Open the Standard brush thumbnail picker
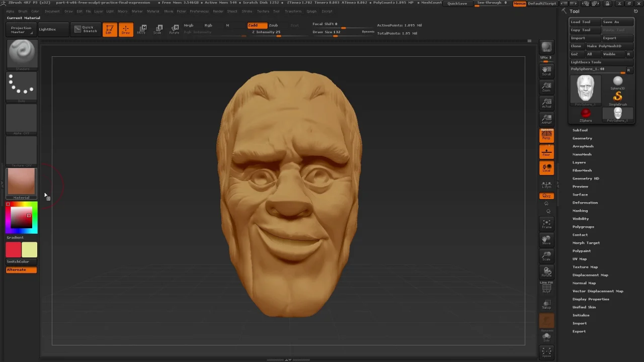The image size is (644, 362). click(22, 54)
